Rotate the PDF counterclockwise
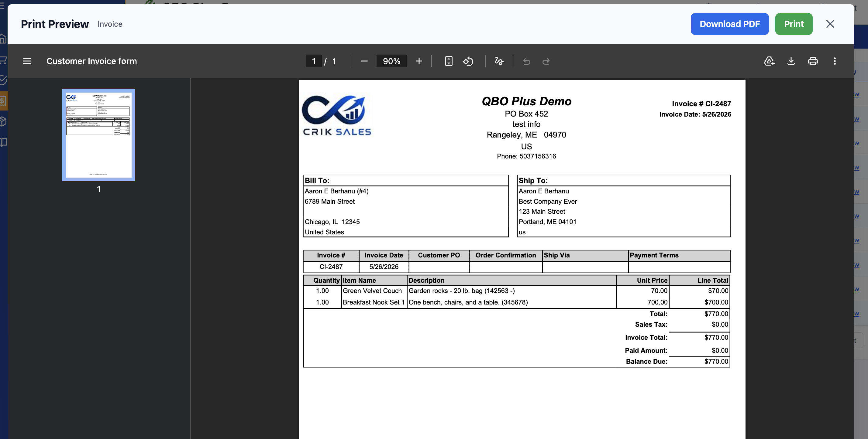 point(468,61)
